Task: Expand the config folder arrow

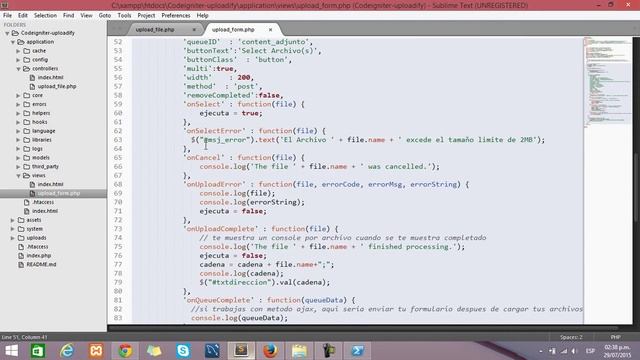Action: [x=18, y=60]
